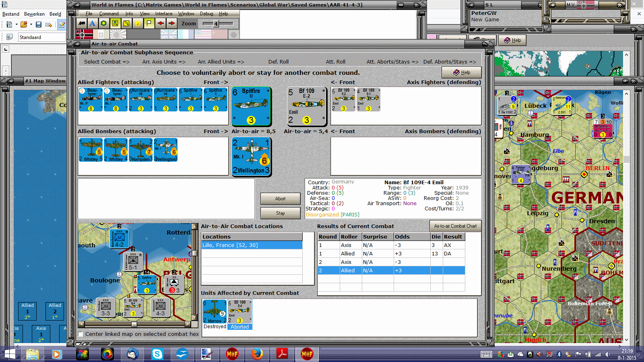The width and height of the screenshot is (644, 362).
Task: Select the aborted Bf 109 unit counter
Action: [x=240, y=312]
